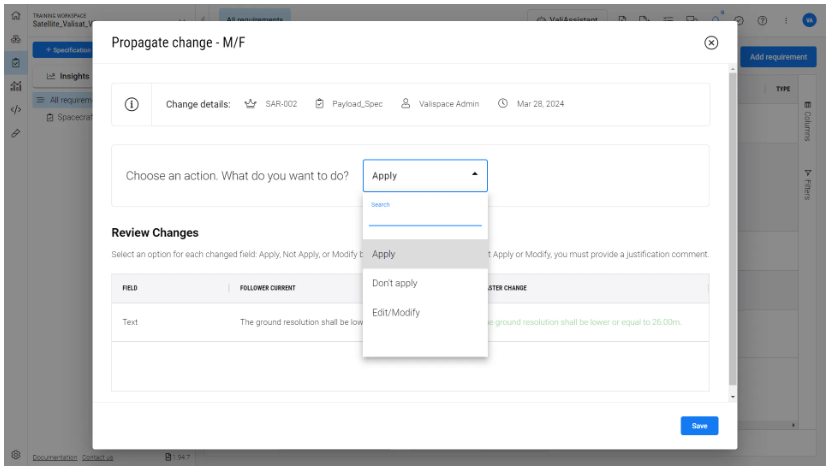This screenshot has height=468, width=832.
Task: Click the crown icon next to SAR-002
Action: point(250,103)
